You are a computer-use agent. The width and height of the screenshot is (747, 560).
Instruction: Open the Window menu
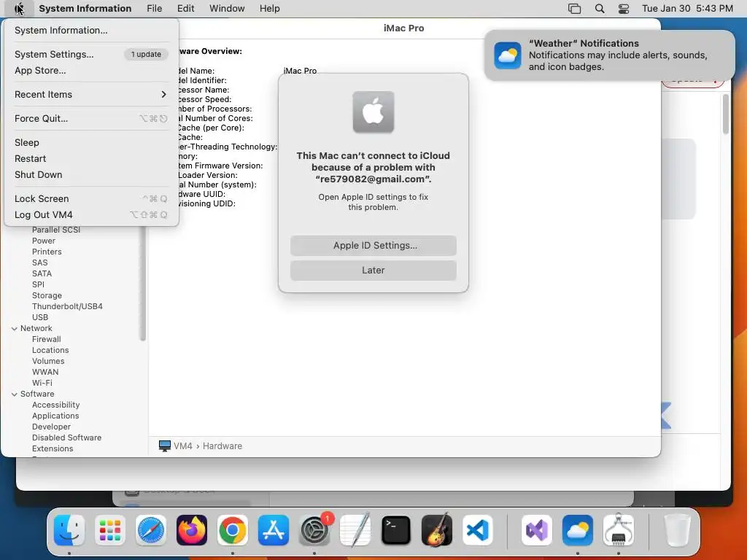(x=228, y=9)
